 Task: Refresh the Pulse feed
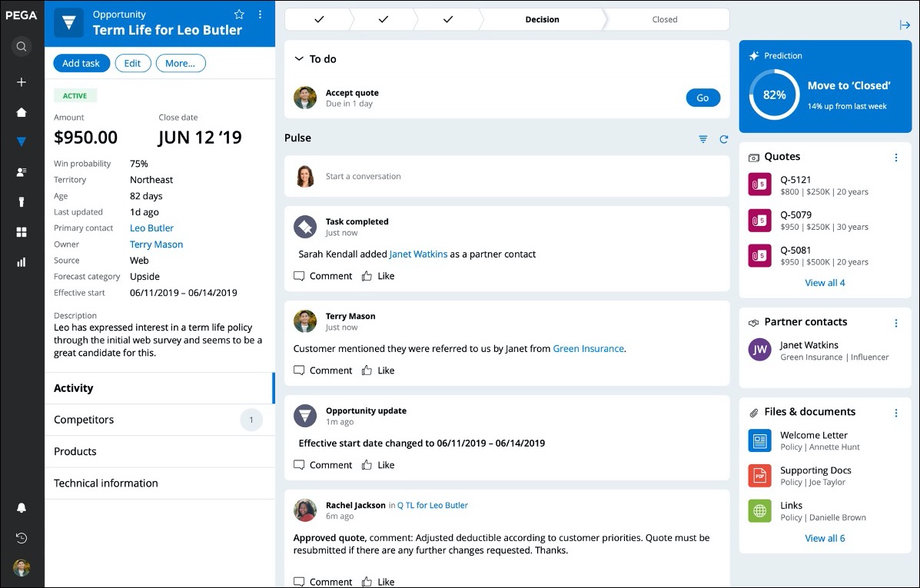click(x=723, y=139)
